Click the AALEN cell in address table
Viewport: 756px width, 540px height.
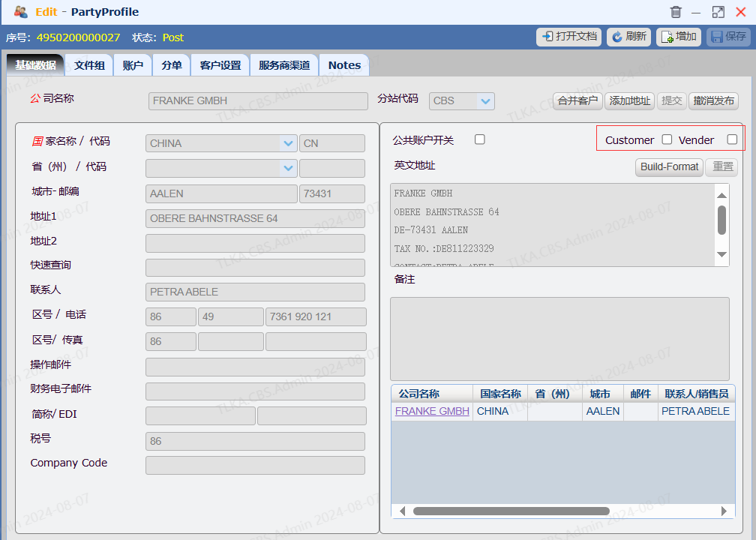coord(603,411)
